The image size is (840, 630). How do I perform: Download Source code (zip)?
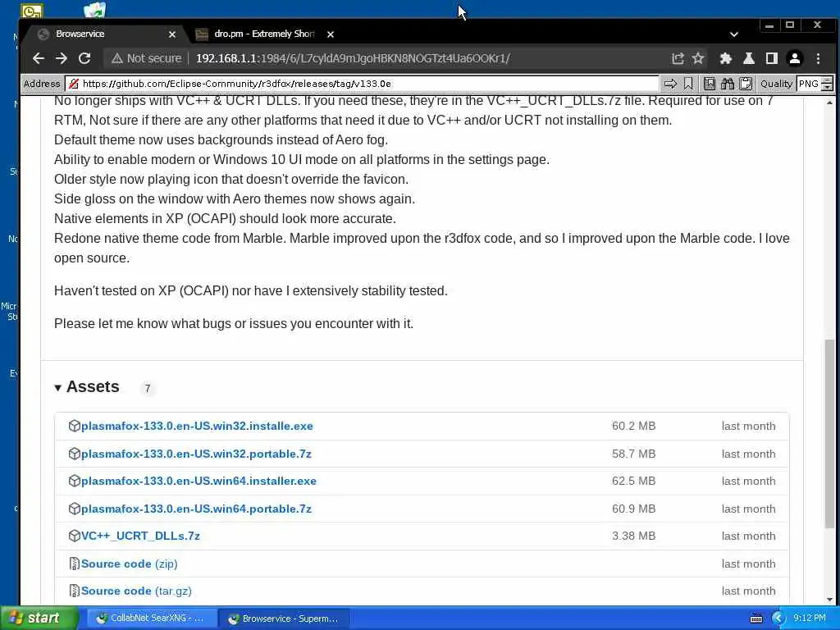pyautogui.click(x=129, y=564)
